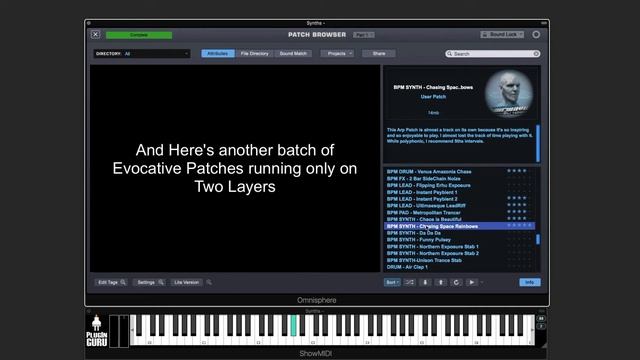The height and width of the screenshot is (360, 640).
Task: Click the patch description scrollbar
Action: (x=538, y=143)
